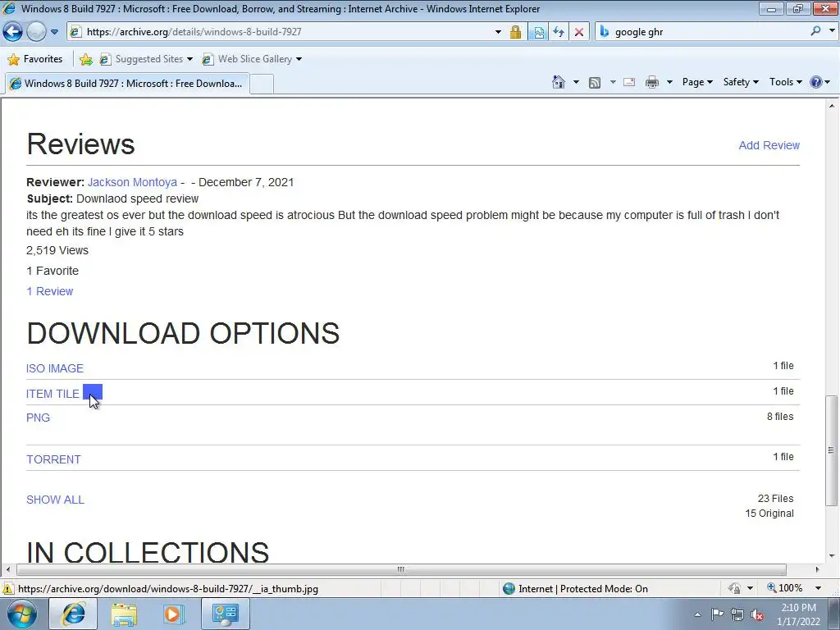Select the Windows 8 Build 7927 tab
840x630 pixels.
pyautogui.click(x=127, y=84)
